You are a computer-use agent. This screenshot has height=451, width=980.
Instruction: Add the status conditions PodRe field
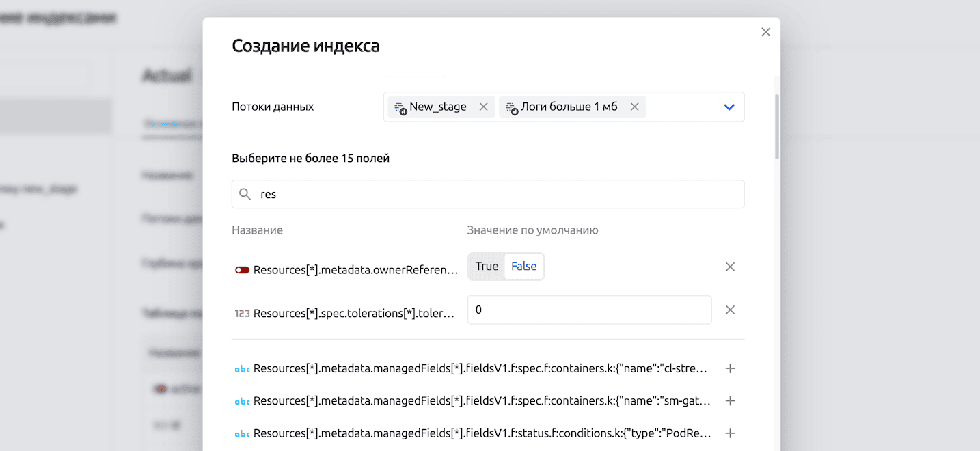730,433
